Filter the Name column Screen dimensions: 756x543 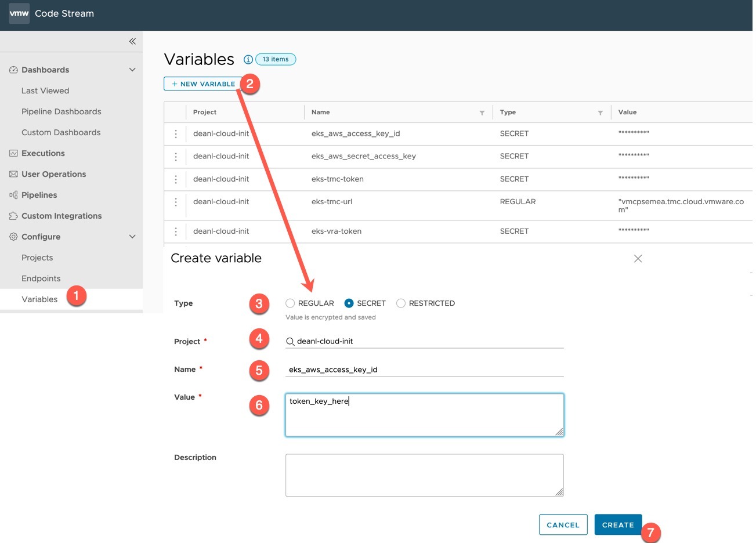point(482,113)
